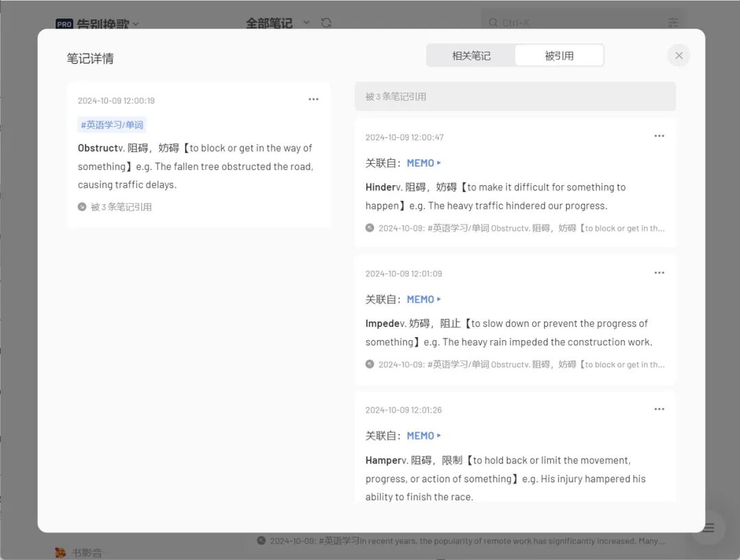Click the 被 3 条笔记引用 header bar in the right panel
The image size is (740, 560).
point(515,97)
